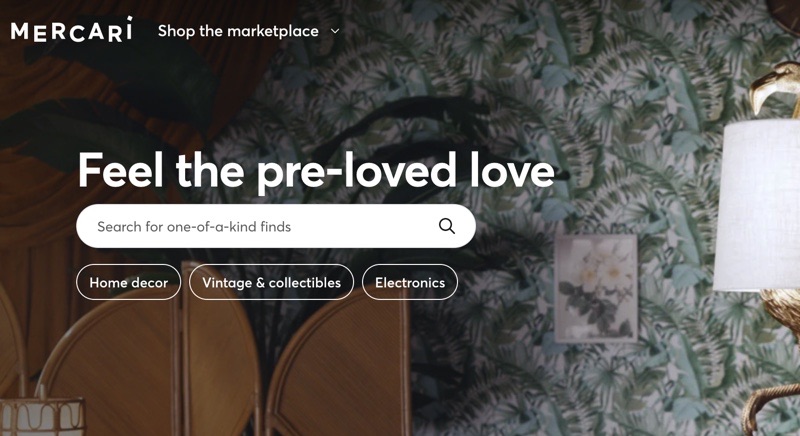The image size is (800, 436).
Task: Click the letter M in Mercari logo
Action: [20, 32]
